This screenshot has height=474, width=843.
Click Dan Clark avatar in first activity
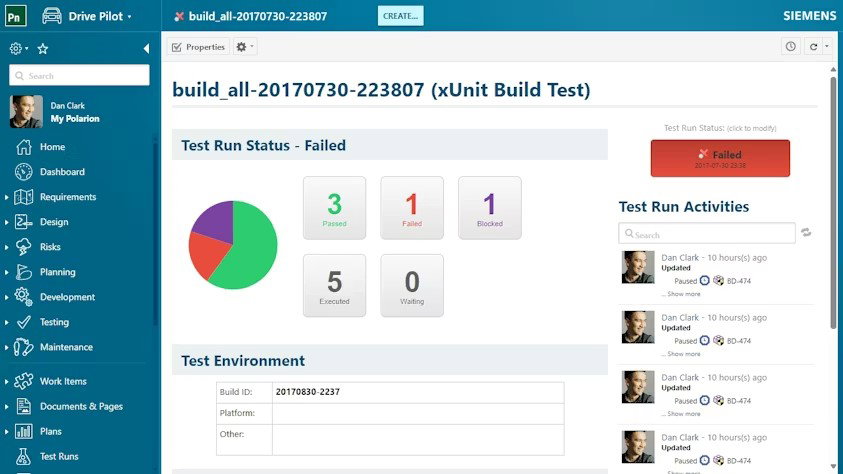pos(638,267)
